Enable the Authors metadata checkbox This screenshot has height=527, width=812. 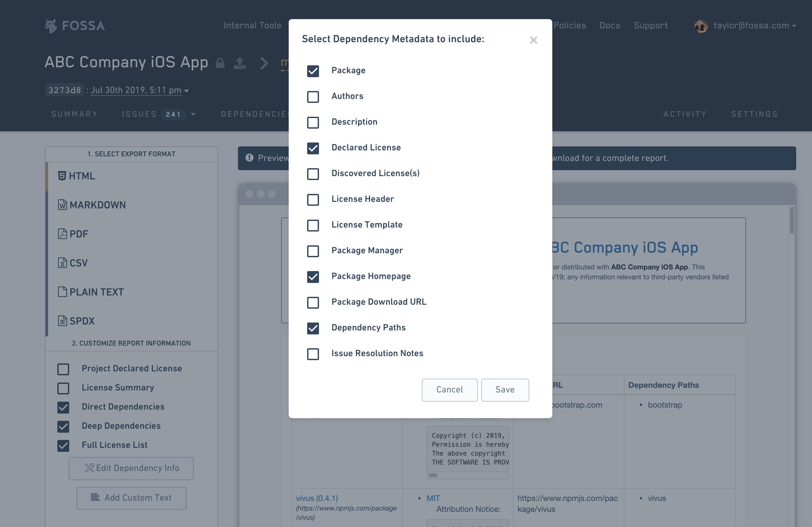313,97
